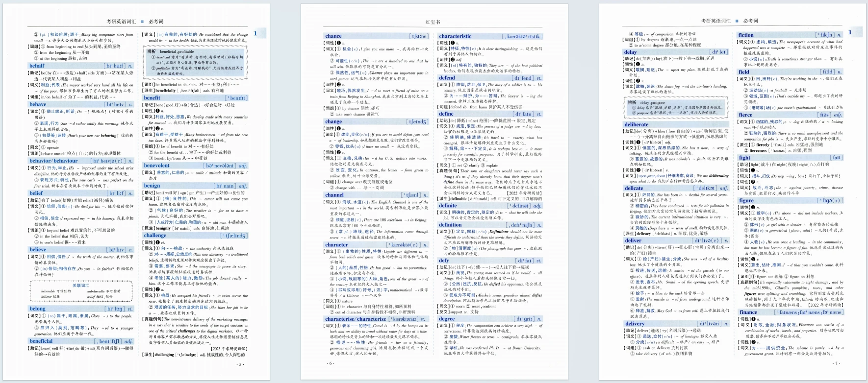Select the headword 'channel'
The width and height of the screenshot is (868, 383).
[334, 195]
